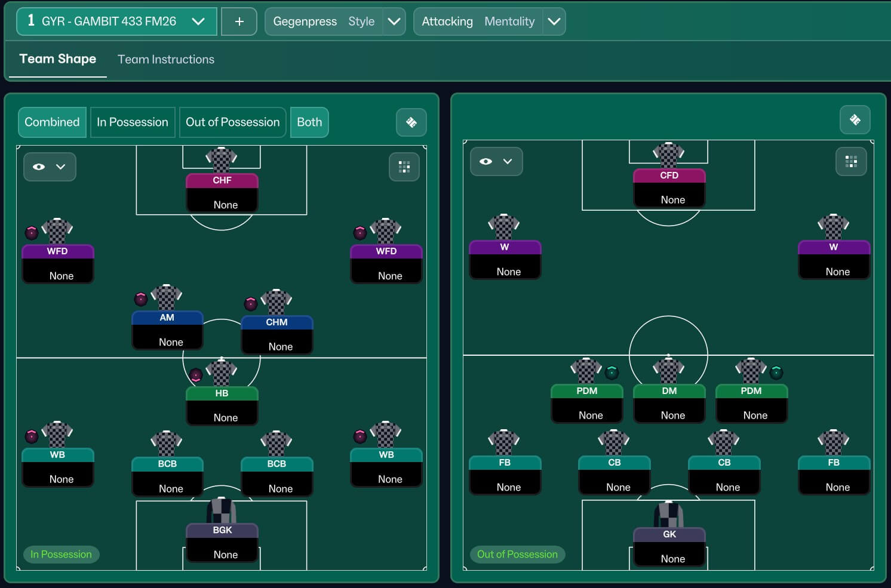Click the AM player instruction badge icon
891x588 pixels.
click(141, 298)
